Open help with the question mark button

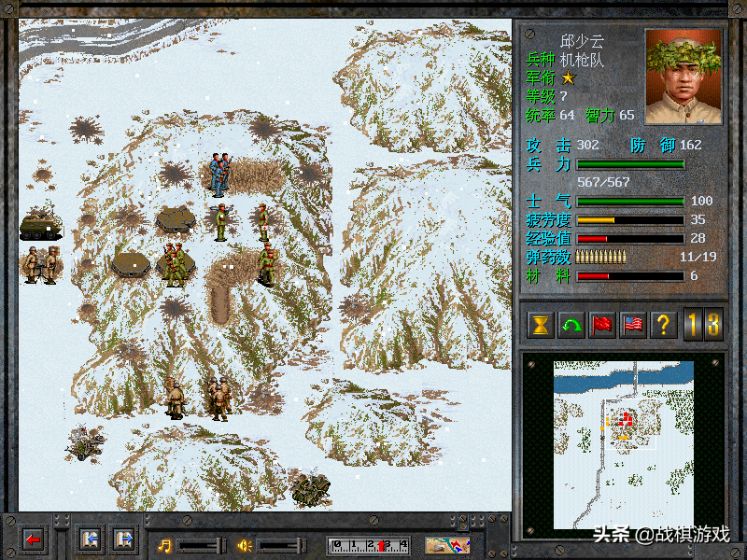664,325
